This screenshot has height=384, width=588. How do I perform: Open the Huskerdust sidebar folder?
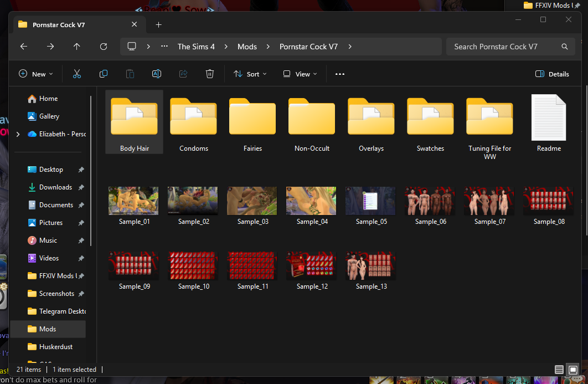pyautogui.click(x=51, y=347)
